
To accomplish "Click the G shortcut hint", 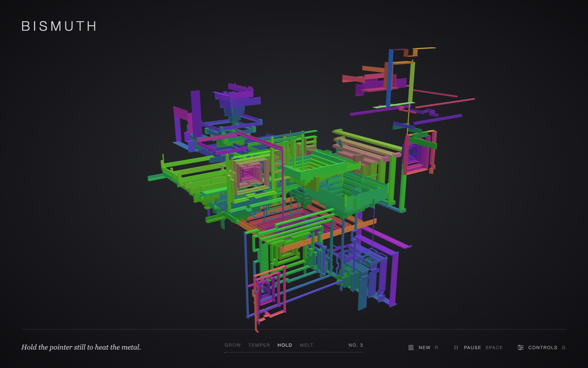I will tap(564, 348).
